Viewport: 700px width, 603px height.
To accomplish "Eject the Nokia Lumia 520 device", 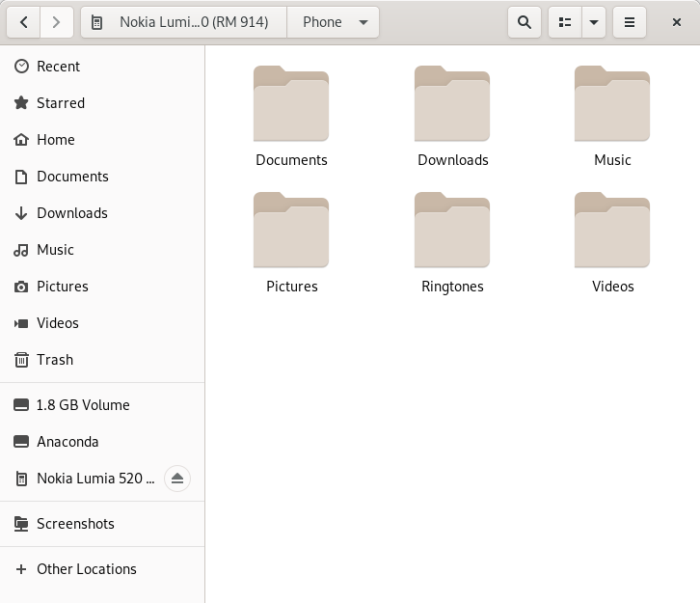I will [177, 479].
